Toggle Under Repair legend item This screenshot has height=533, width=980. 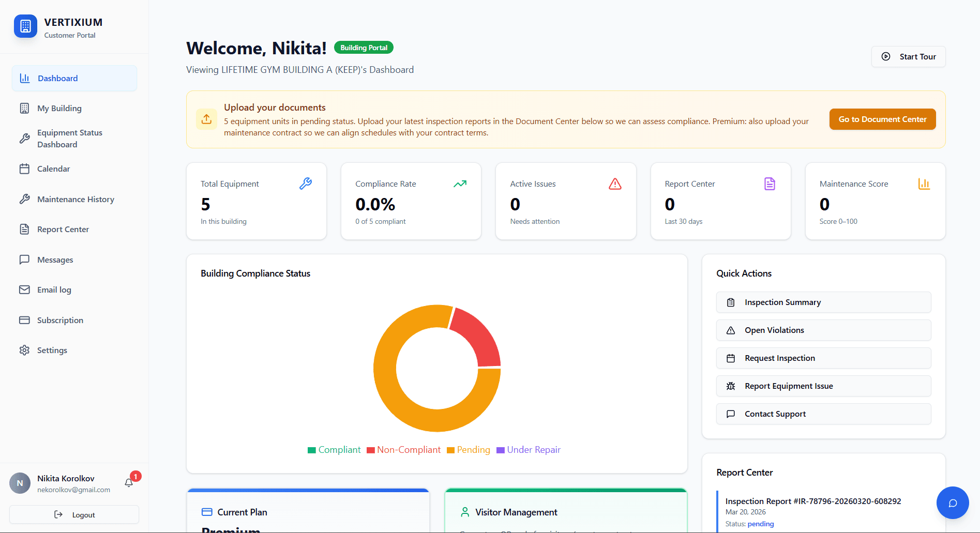point(529,450)
